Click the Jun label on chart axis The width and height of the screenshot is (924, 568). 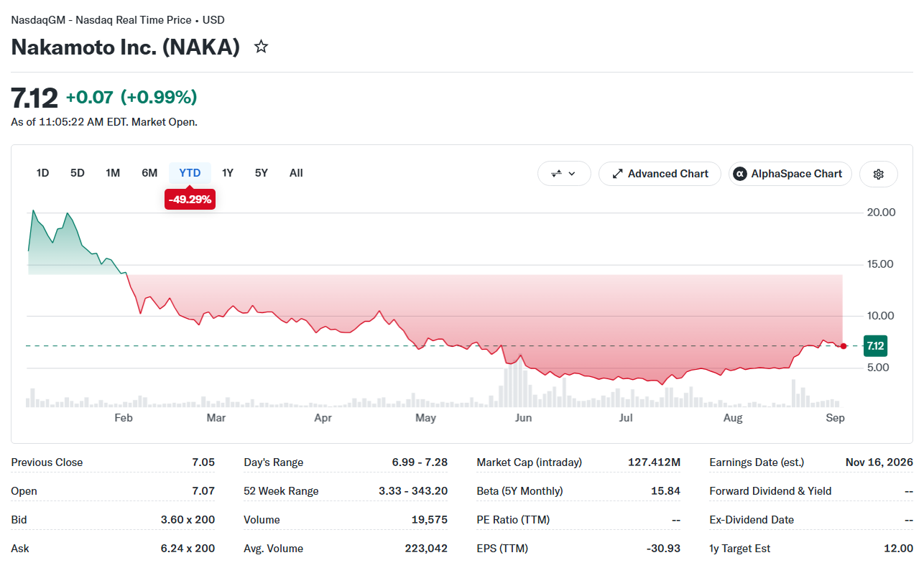pyautogui.click(x=523, y=418)
